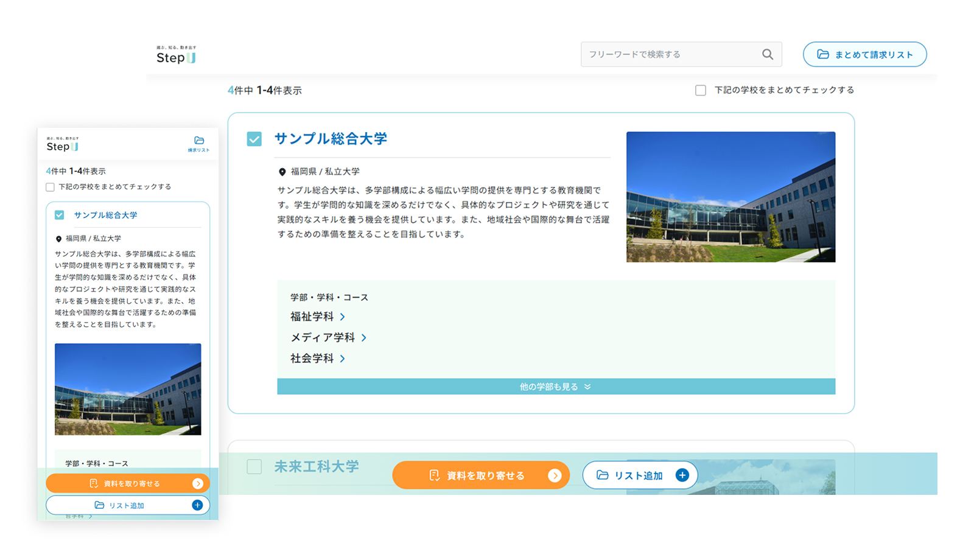
Task: Click arrow icon on desktop 資料を取り寄せる
Action: [555, 475]
